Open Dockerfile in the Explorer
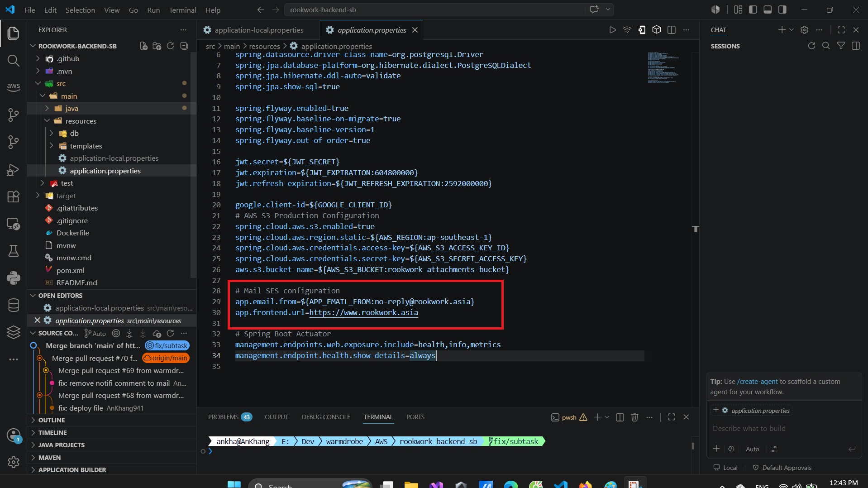This screenshot has width=868, height=488. (72, 233)
